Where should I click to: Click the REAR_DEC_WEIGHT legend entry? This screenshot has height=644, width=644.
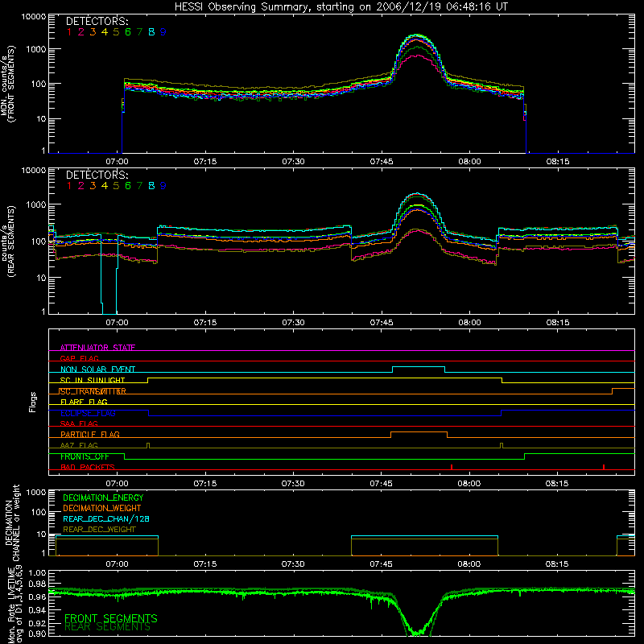99,530
